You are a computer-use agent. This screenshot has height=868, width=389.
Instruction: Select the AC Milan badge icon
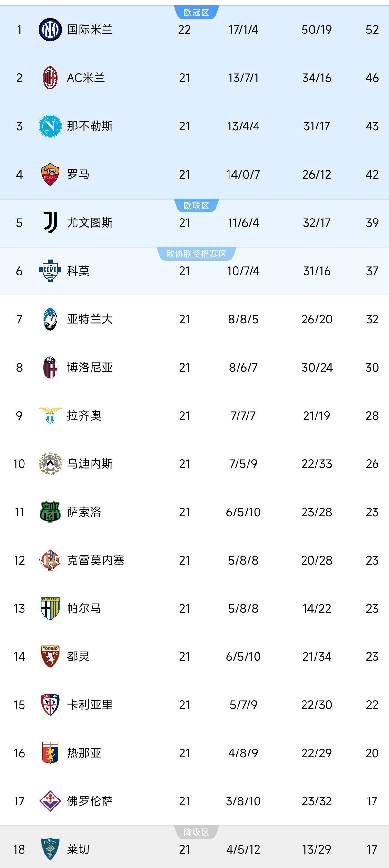click(x=50, y=78)
